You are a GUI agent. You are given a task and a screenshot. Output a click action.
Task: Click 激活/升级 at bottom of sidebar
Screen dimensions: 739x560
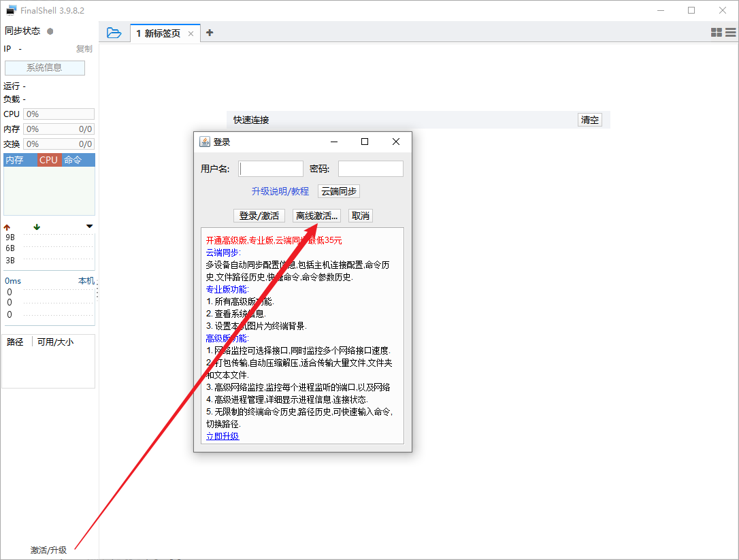pyautogui.click(x=48, y=550)
